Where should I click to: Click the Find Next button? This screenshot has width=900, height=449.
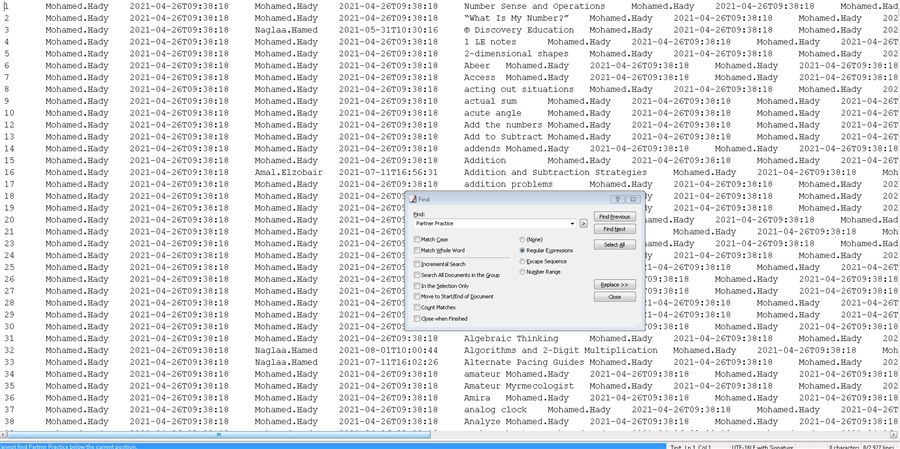[615, 229]
